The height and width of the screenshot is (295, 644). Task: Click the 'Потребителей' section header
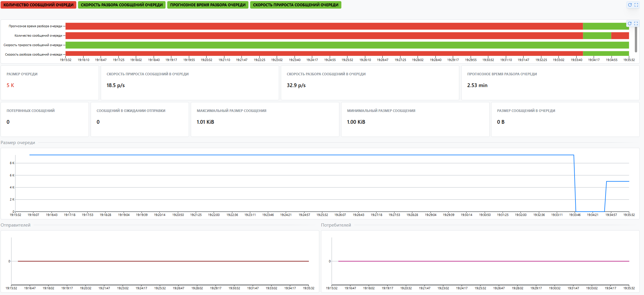(x=336, y=225)
